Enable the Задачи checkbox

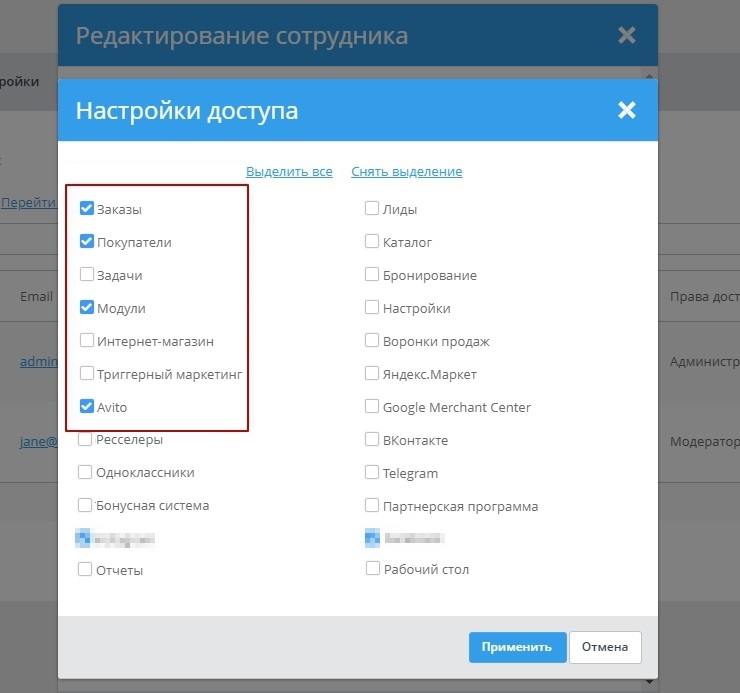tap(87, 274)
